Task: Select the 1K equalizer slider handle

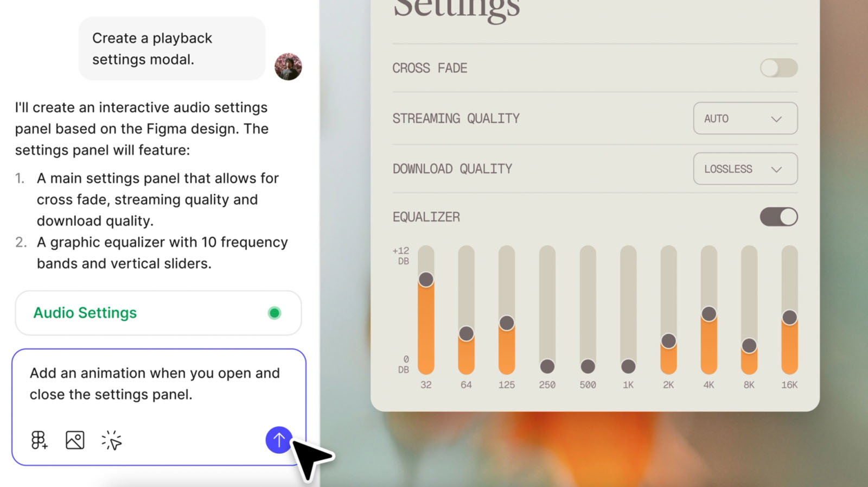Action: click(628, 366)
